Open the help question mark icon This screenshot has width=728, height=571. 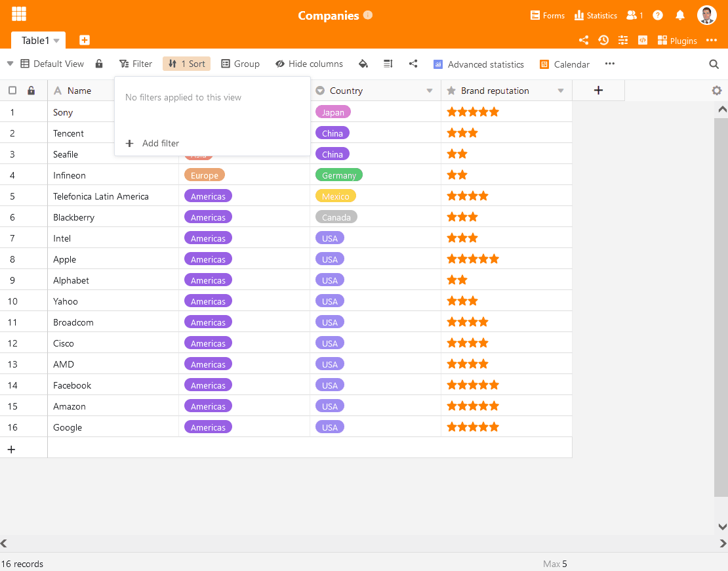[x=657, y=15]
